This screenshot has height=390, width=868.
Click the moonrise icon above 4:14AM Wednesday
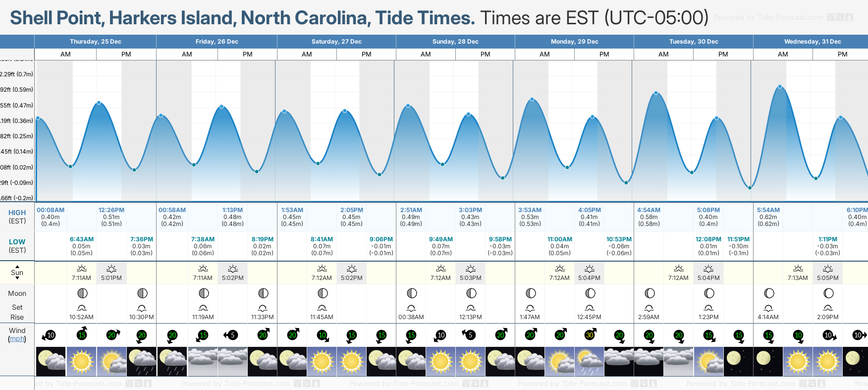click(x=768, y=308)
